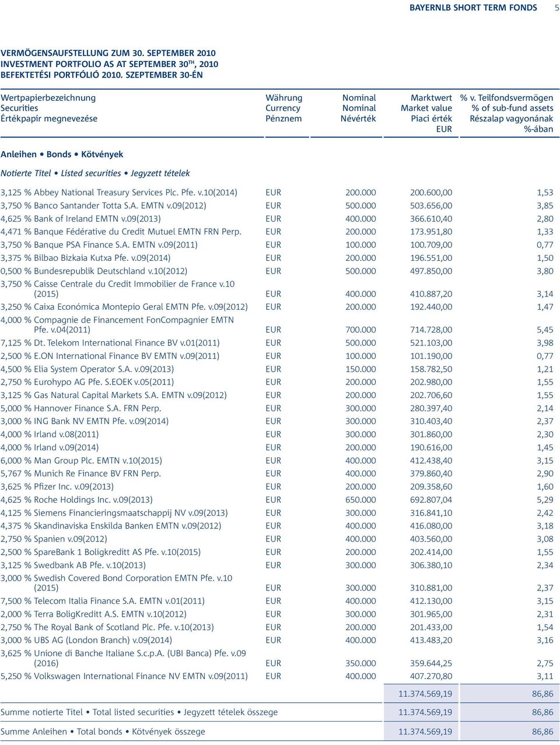This screenshot has height=745, width=560.
Task: Click nominal 650.000 in Roche Holdings row
Action: click(360, 500)
